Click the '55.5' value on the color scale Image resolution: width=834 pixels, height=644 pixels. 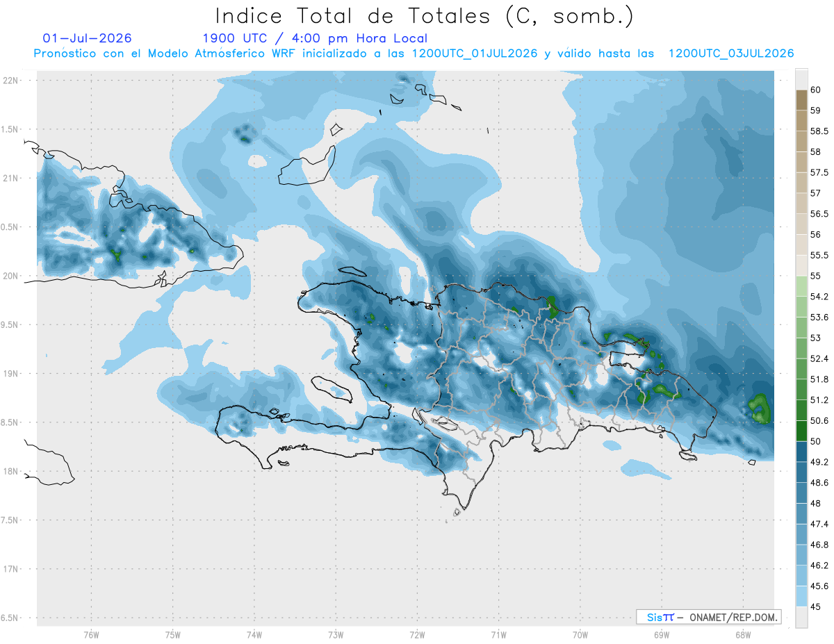click(x=819, y=256)
